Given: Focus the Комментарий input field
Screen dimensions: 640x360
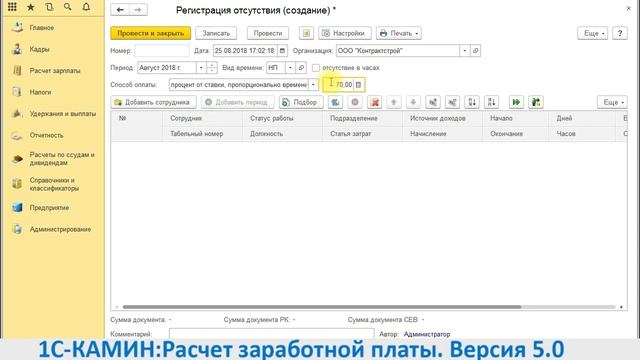Looking at the screenshot, I should 271,334.
